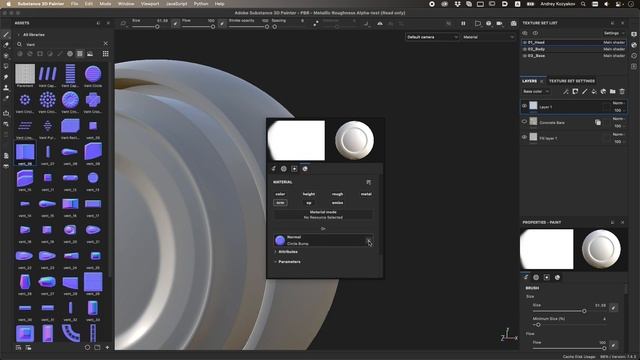Select the 02_Body texture set
Image resolution: width=640 pixels, height=360 pixels.
574,49
